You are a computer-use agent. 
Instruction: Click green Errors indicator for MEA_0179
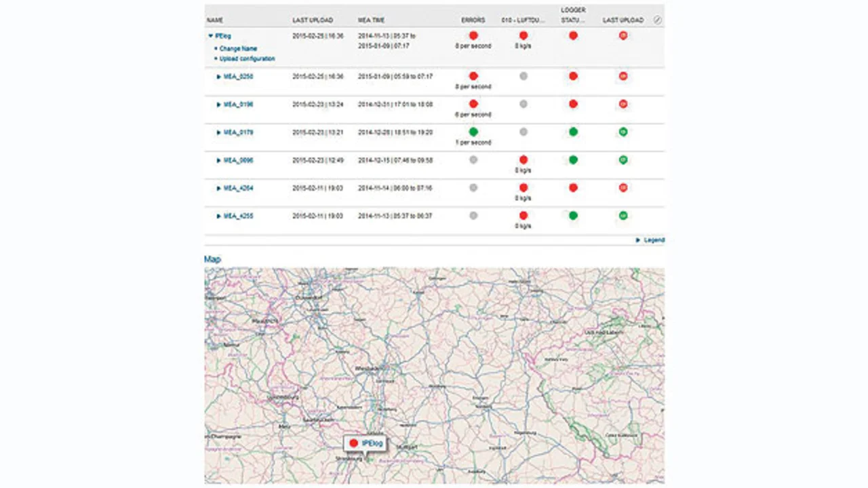point(473,132)
